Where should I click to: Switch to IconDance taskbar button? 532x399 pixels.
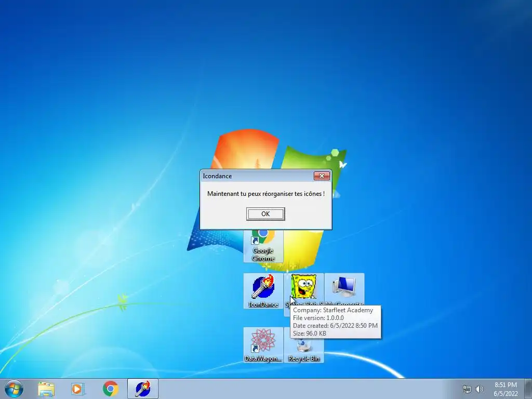click(x=143, y=389)
